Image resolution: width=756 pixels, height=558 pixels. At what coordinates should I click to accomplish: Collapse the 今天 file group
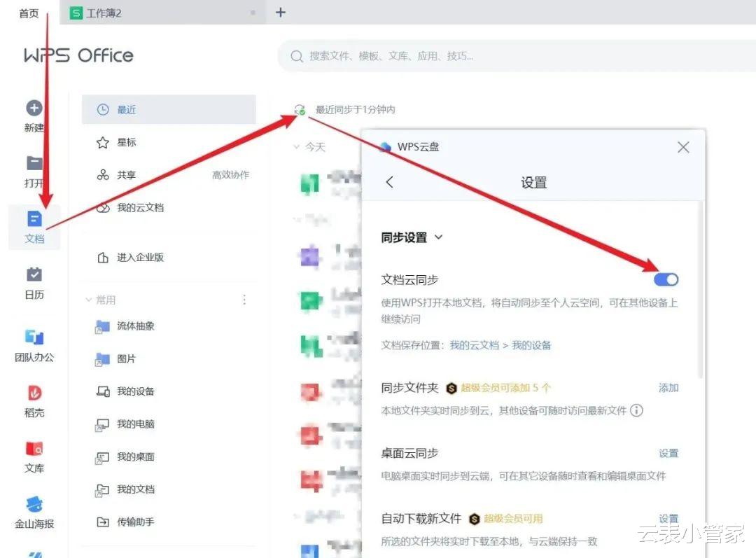(297, 146)
